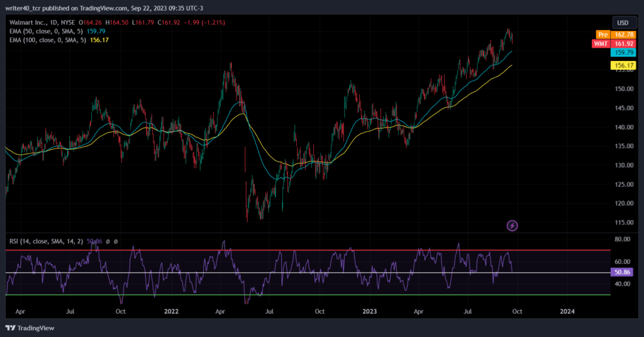Click the publisher line writer40_tcr on TradingView.com
644x337 pixels.
(x=104, y=8)
